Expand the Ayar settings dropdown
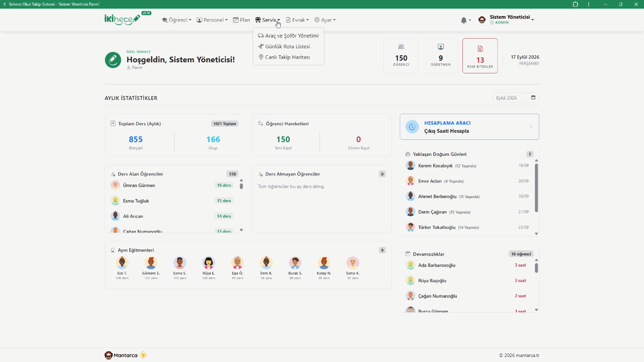Image resolution: width=644 pixels, height=362 pixels. 325,20
